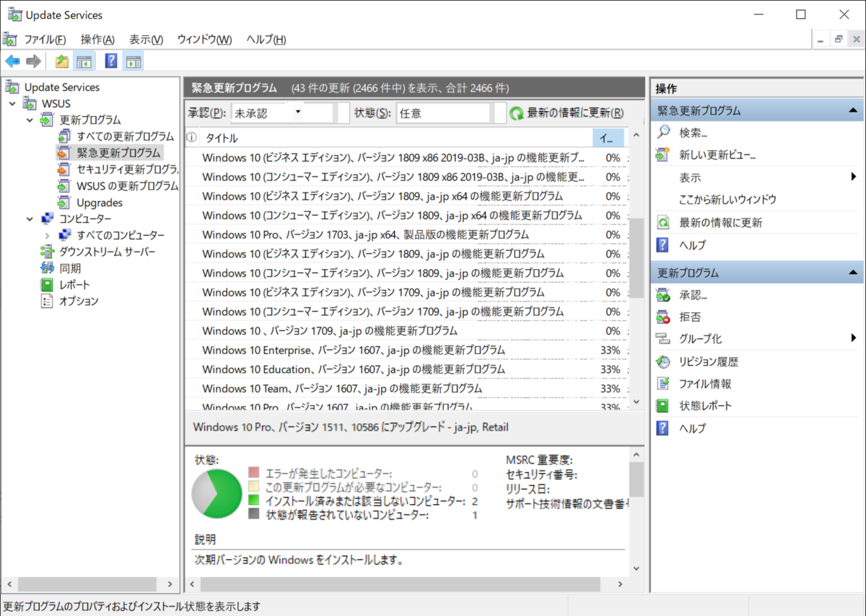Select セキュリティ更新プログラム tree node
Screen dimensions: 866x616
pyautogui.click(x=127, y=170)
